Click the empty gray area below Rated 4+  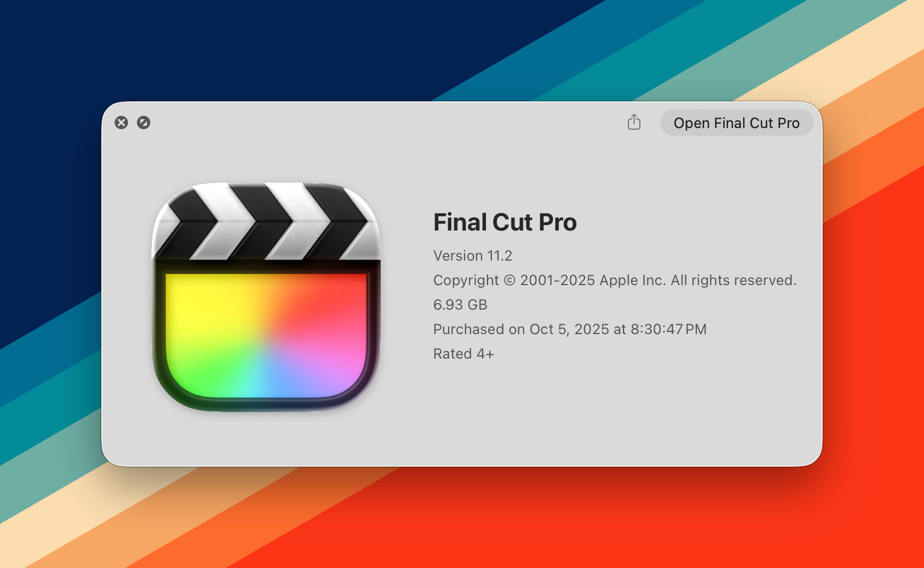point(612,412)
